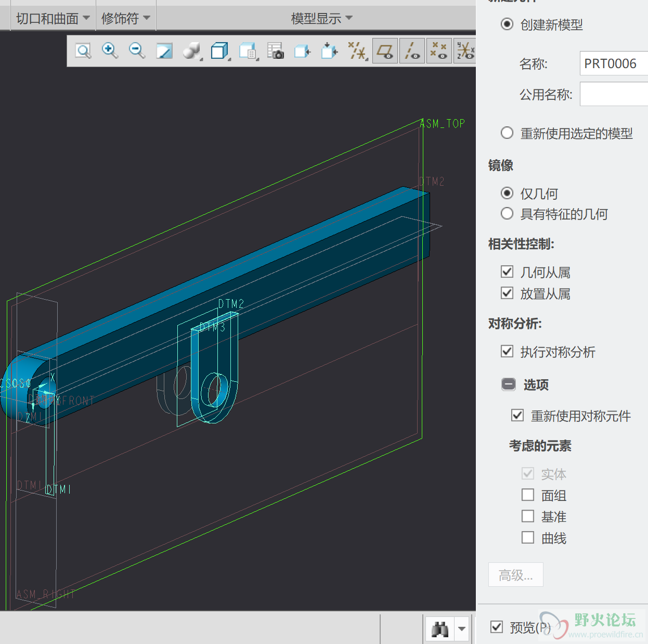Click the DTM3 datum label
This screenshot has width=648, height=644.
pos(212,327)
